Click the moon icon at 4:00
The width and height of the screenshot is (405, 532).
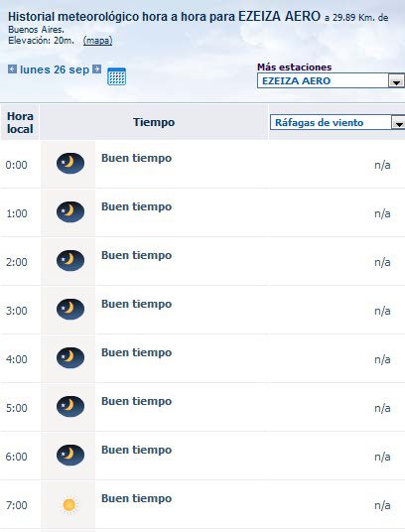click(x=70, y=357)
